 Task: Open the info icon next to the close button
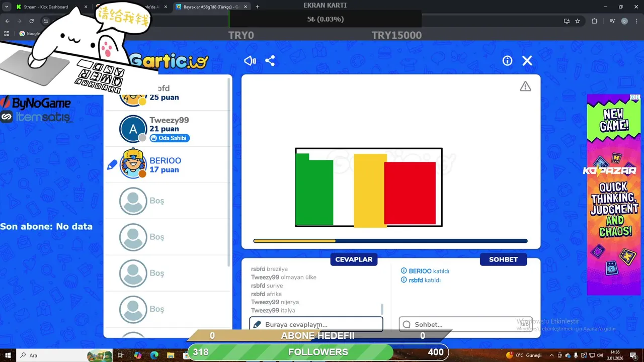click(x=507, y=61)
